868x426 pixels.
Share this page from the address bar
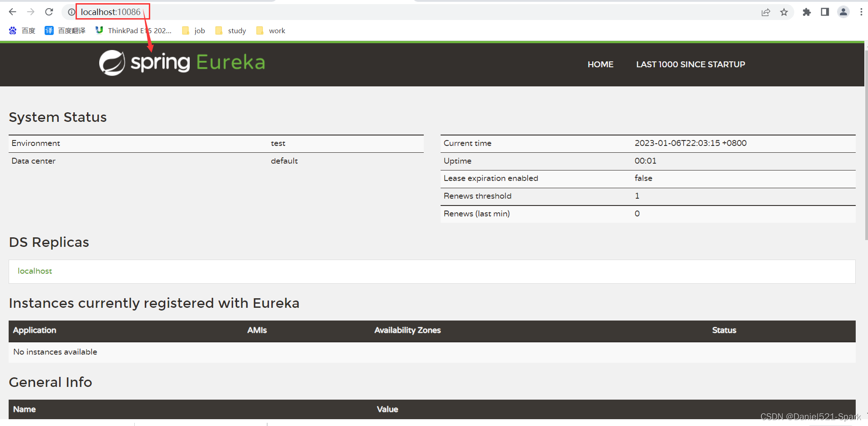tap(766, 12)
